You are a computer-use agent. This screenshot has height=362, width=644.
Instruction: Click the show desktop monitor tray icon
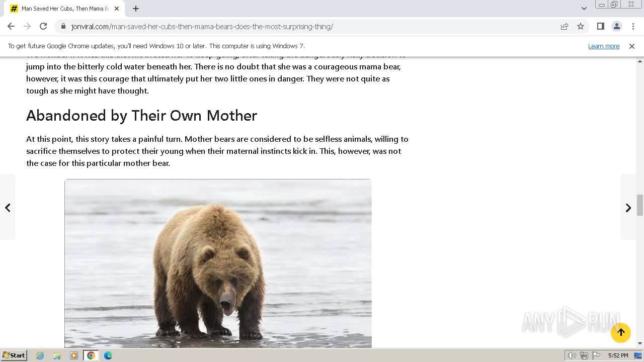pos(638,355)
